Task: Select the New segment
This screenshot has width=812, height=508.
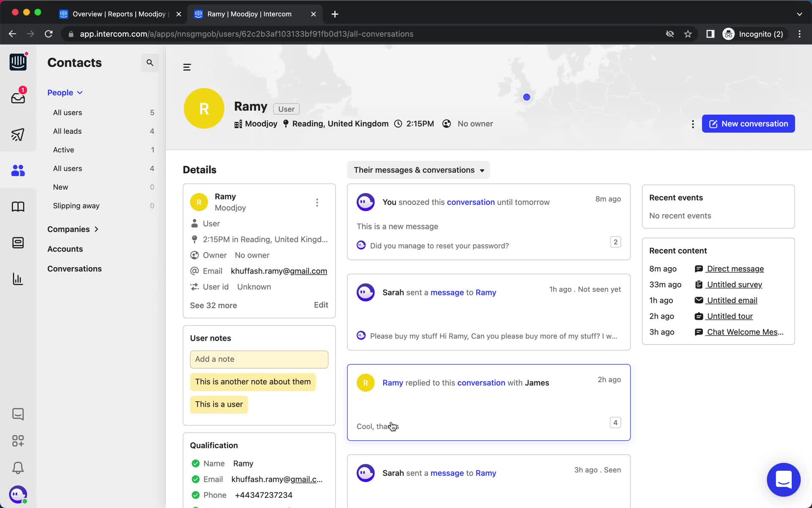Action: coord(103,187)
